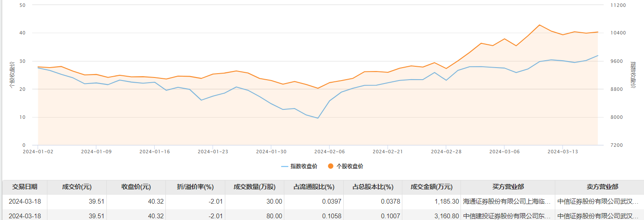Click the 成交数量(万股) column header
Image resolution: width=644 pixels, height=220 pixels.
(x=255, y=187)
